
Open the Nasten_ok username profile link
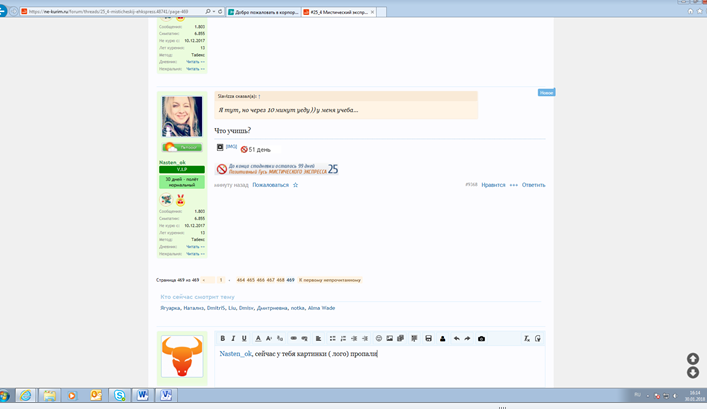click(172, 162)
